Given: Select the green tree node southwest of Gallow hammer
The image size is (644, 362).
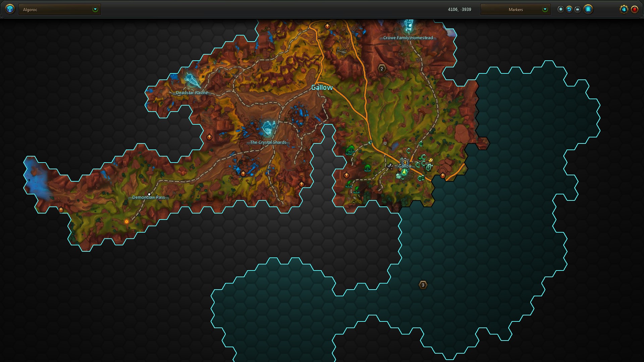Looking at the screenshot, I should (368, 168).
